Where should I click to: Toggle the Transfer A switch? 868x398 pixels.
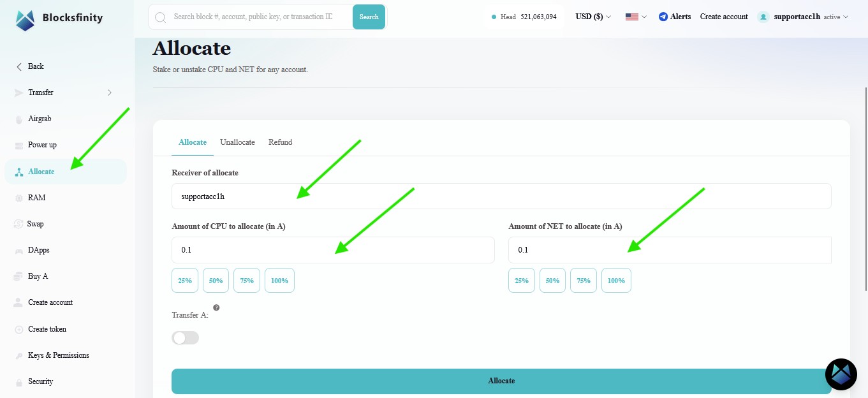(185, 338)
